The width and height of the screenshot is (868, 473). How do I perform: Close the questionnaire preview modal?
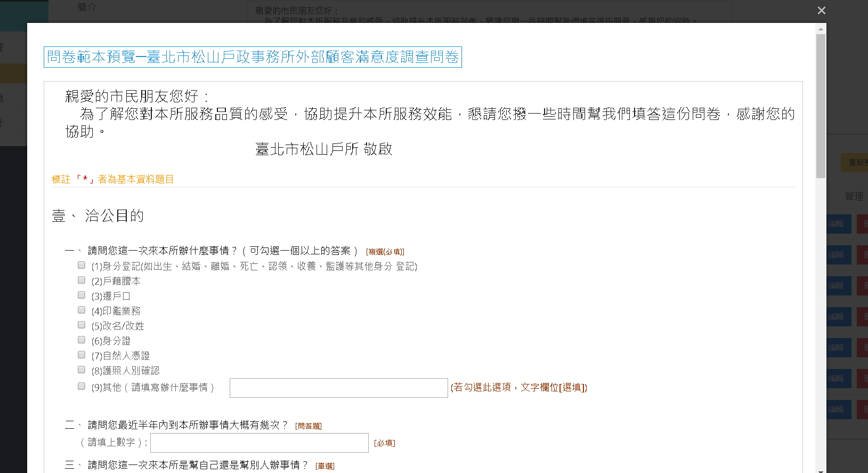click(x=821, y=11)
